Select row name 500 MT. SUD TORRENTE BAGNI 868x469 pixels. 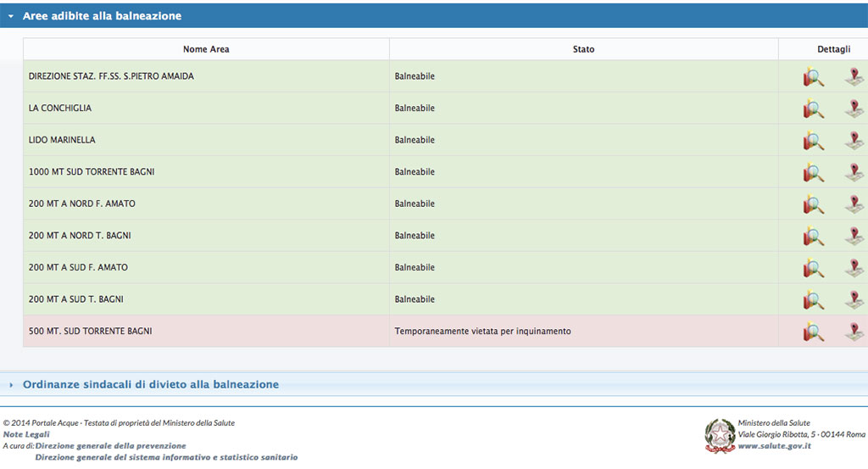tap(90, 331)
